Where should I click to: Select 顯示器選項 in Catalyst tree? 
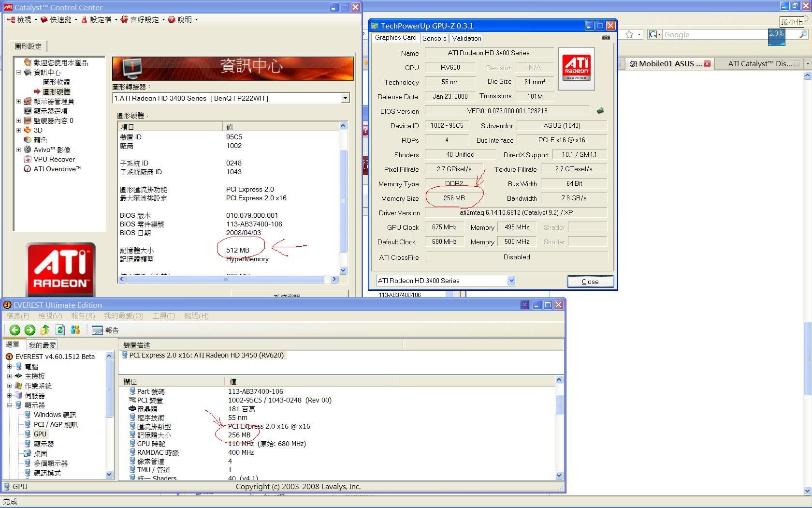(x=50, y=111)
